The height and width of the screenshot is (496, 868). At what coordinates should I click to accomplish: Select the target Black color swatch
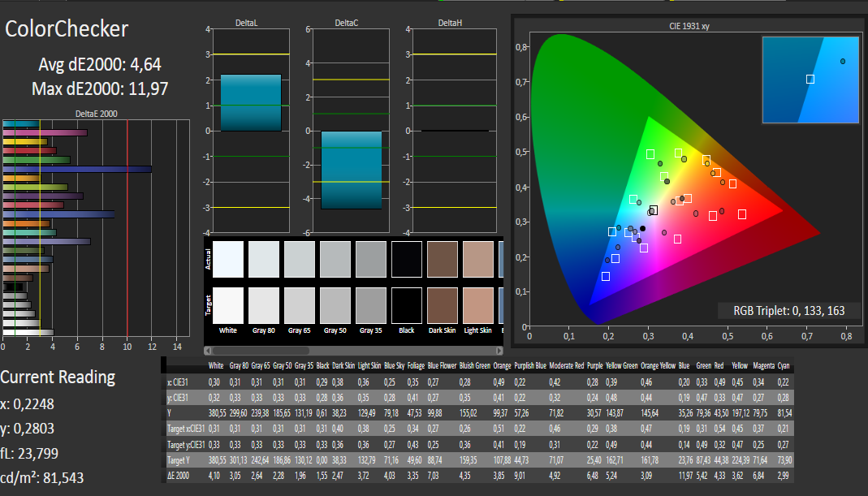click(x=406, y=306)
